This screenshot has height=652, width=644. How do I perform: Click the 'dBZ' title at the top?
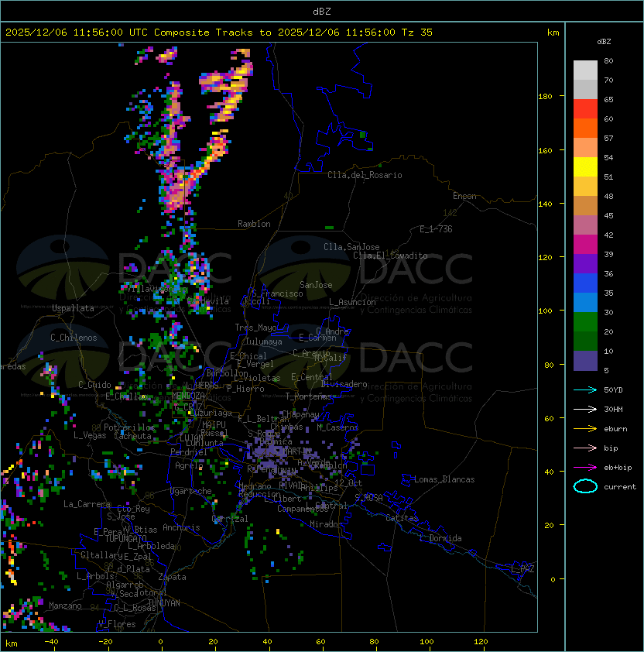pos(322,12)
